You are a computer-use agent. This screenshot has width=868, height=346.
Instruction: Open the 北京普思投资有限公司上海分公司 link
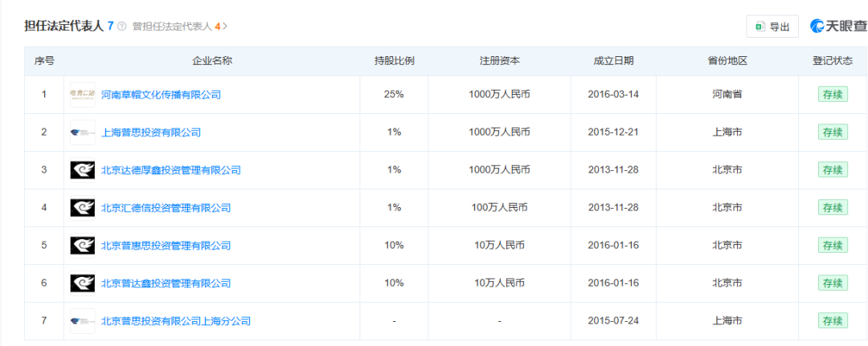[x=176, y=320]
